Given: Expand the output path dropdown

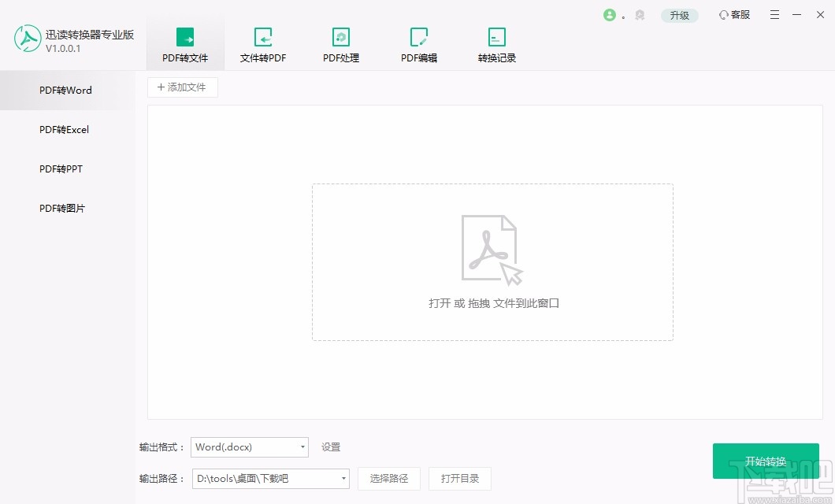Looking at the screenshot, I should coord(342,478).
